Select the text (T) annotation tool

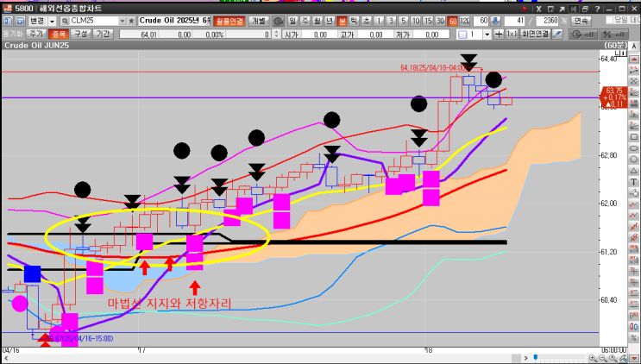[633, 181]
